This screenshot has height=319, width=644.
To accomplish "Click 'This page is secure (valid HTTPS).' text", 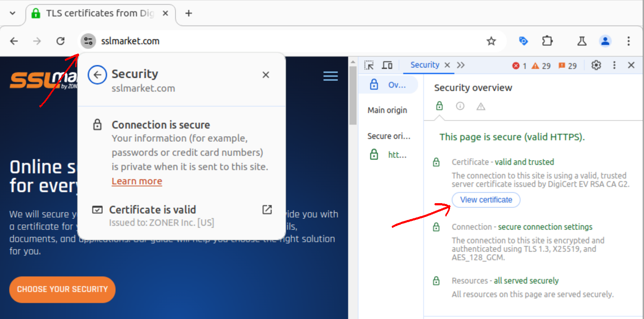I will point(512,137).
